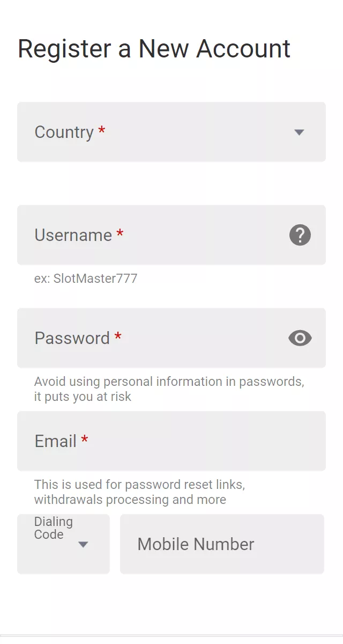Click the Register a New Account heading
Image resolution: width=343 pixels, height=644 pixels.
154,49
